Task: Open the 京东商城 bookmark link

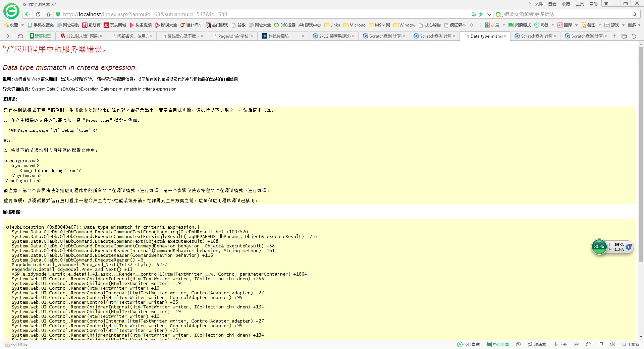Action: (115, 25)
